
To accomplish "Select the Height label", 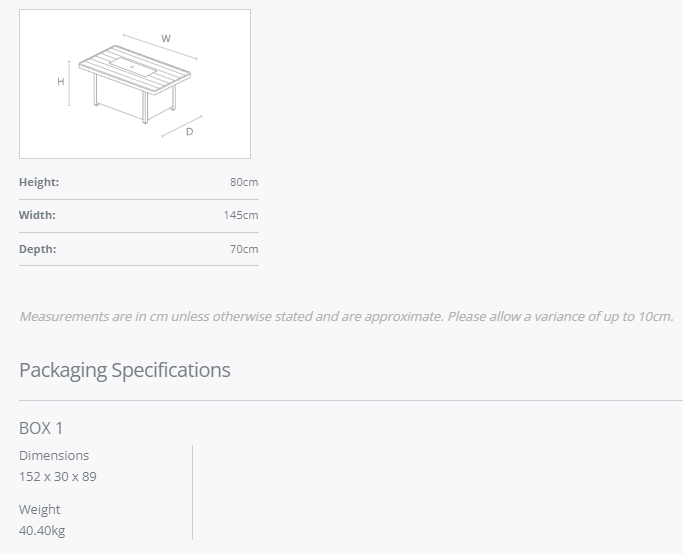I will (39, 182).
